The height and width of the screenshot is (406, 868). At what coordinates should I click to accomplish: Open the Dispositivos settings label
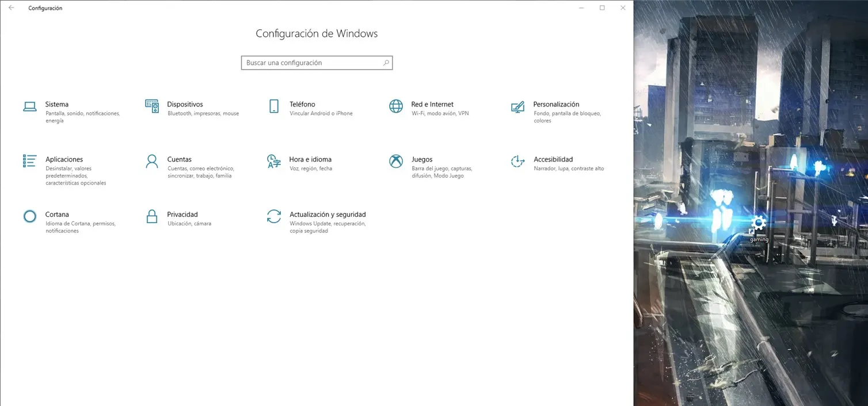click(x=185, y=105)
